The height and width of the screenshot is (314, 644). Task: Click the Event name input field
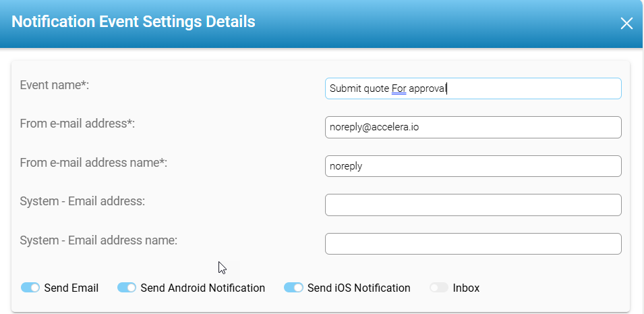coord(472,88)
